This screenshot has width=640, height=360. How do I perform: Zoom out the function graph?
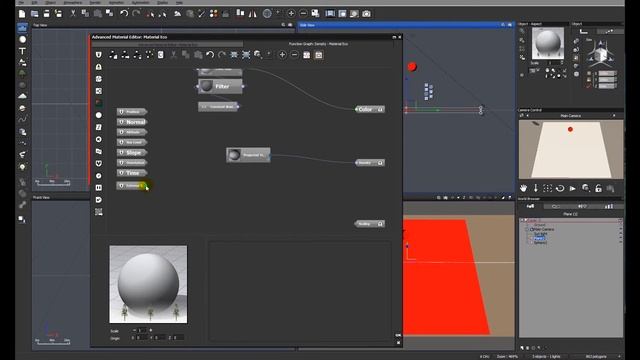[294, 55]
